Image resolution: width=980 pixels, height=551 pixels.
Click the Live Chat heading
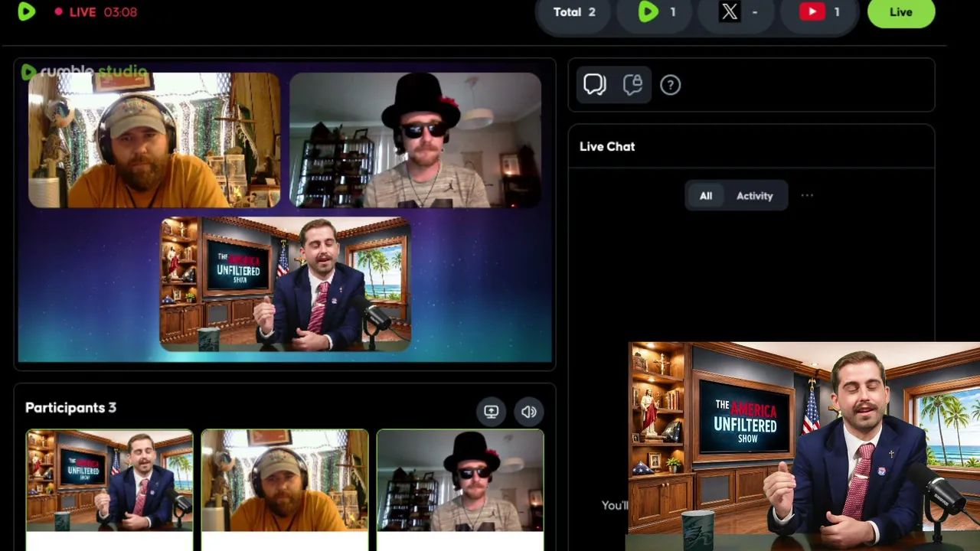click(607, 146)
